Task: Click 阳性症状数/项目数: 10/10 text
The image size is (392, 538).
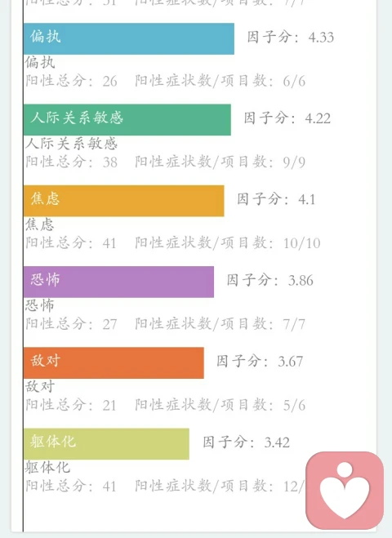Action: 228,243
